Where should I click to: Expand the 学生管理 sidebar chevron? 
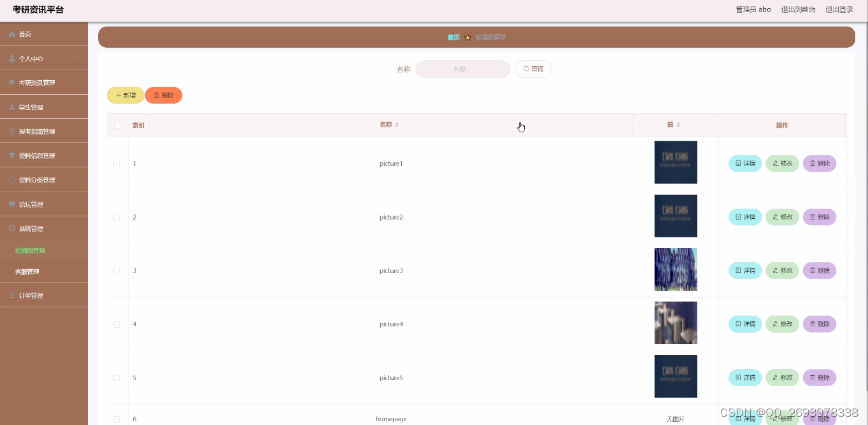point(76,107)
